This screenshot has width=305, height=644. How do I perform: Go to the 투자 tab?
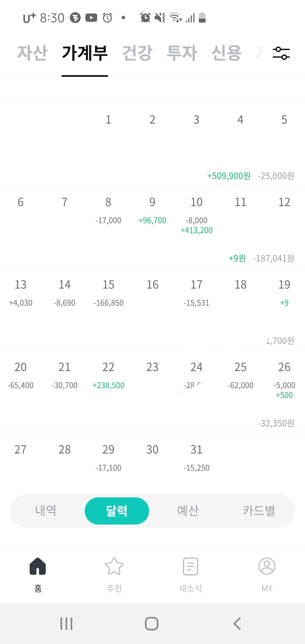coord(182,53)
